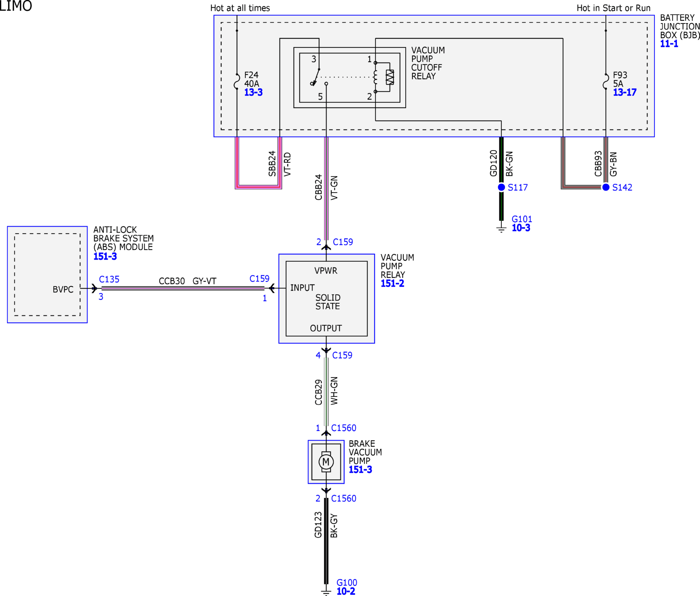Click the C159 label above pin 1

tap(259, 279)
